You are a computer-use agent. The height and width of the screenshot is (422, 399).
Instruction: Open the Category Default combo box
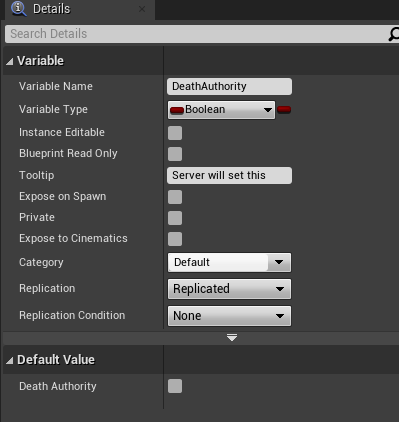[229, 262]
